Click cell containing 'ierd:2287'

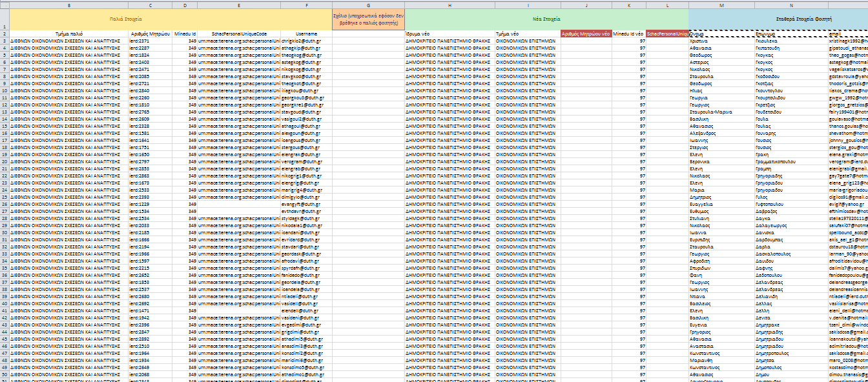click(150, 48)
